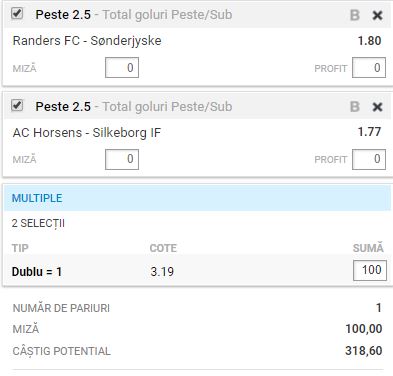Click the Profit field for AC Horsens bet
Viewport: 393px width, 376px height.
click(x=369, y=159)
